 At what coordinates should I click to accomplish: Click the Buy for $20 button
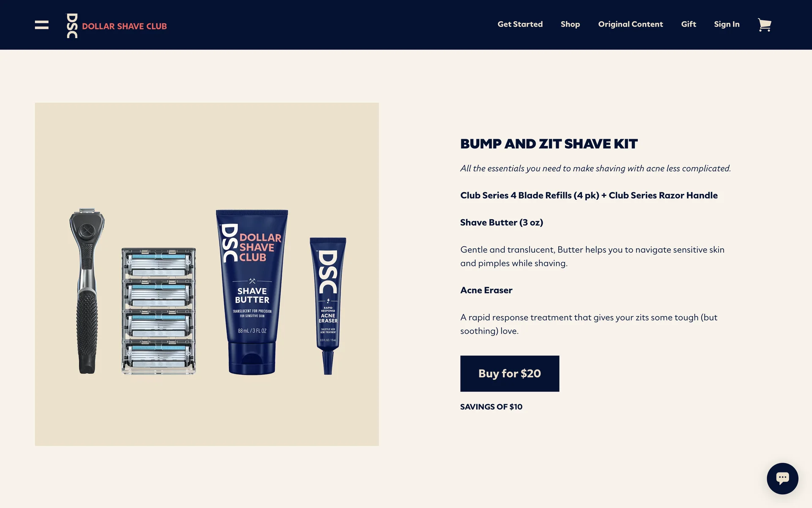510,373
